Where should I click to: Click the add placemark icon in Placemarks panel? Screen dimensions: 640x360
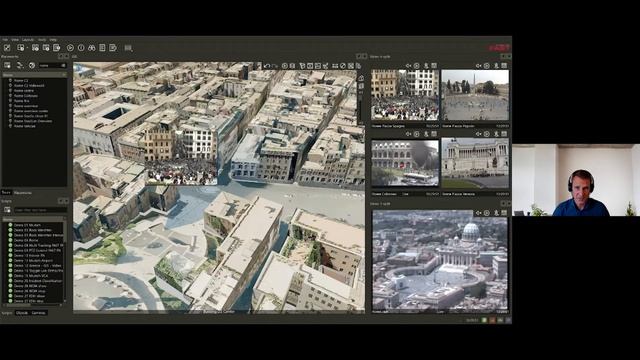(7, 65)
